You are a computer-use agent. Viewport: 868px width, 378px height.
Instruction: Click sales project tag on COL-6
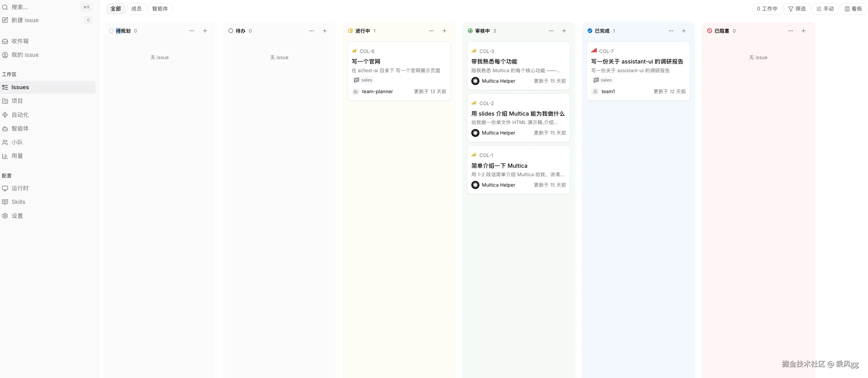click(363, 80)
